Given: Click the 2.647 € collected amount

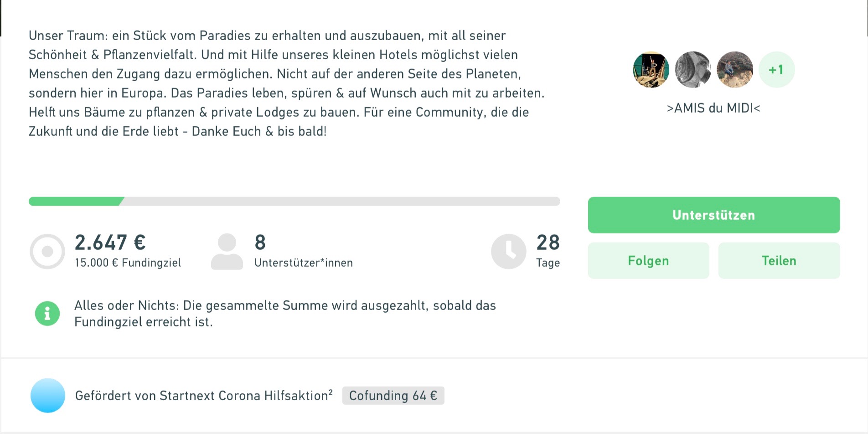Looking at the screenshot, I should [110, 243].
